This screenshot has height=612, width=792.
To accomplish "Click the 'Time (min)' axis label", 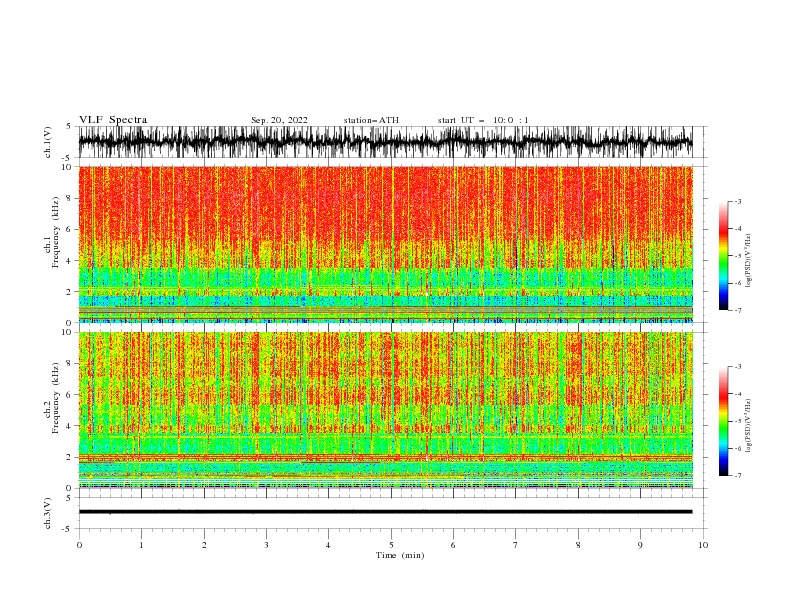I will [400, 555].
